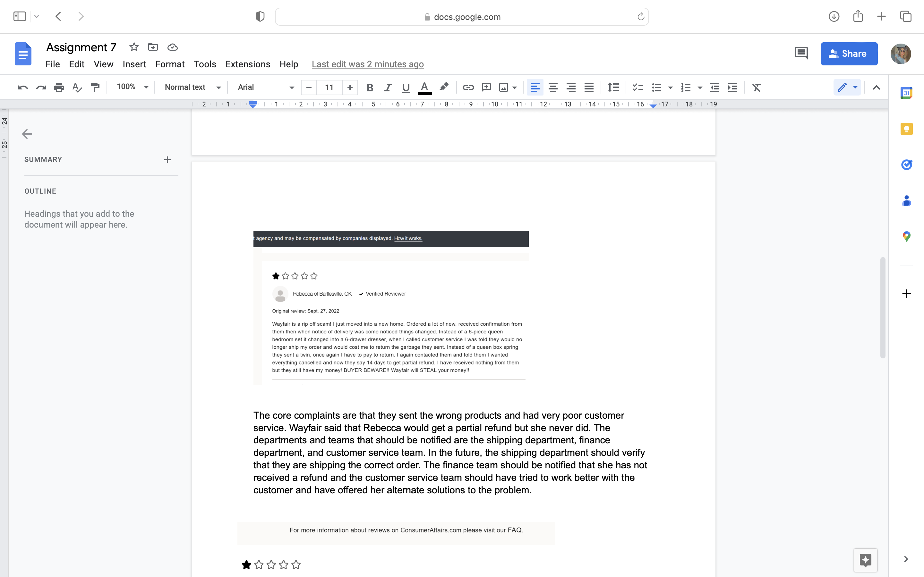The image size is (924, 577).
Task: Select the Clear formatting icon
Action: point(757,88)
